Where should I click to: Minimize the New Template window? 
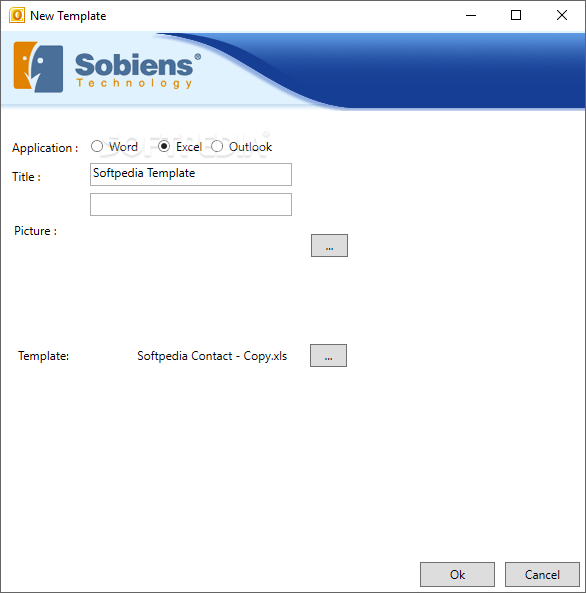[x=471, y=16]
